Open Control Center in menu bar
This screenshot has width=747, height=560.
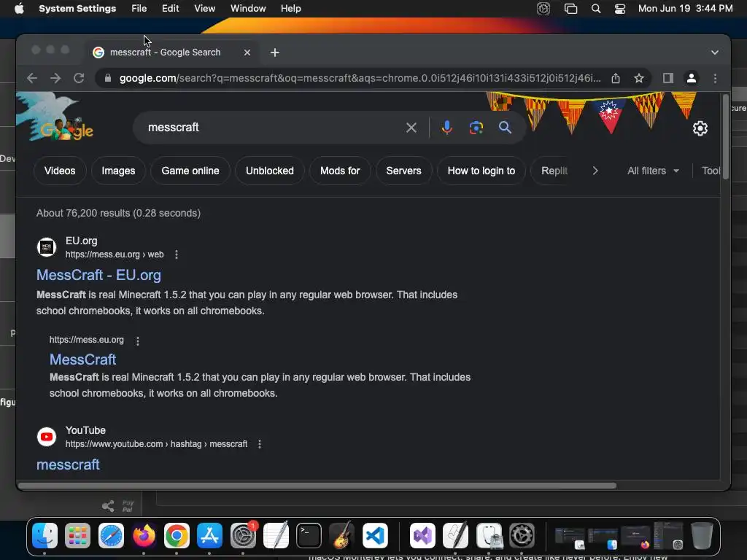pyautogui.click(x=620, y=9)
